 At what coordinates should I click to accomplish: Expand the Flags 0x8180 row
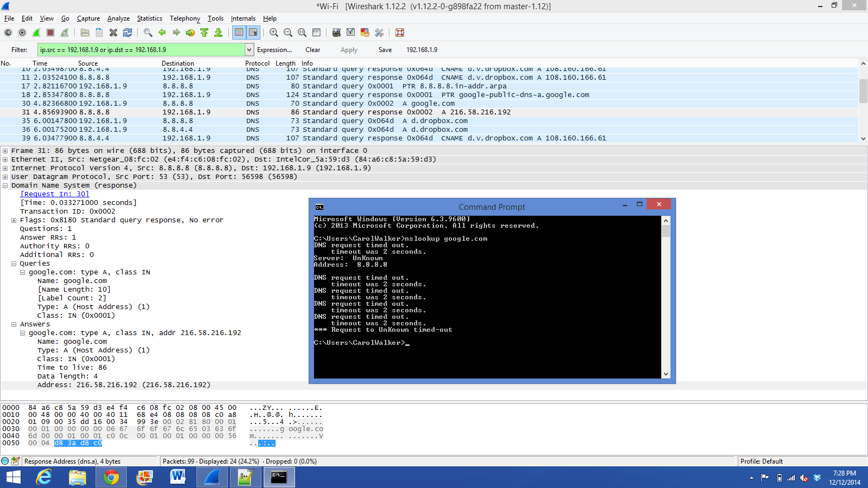pos(14,220)
